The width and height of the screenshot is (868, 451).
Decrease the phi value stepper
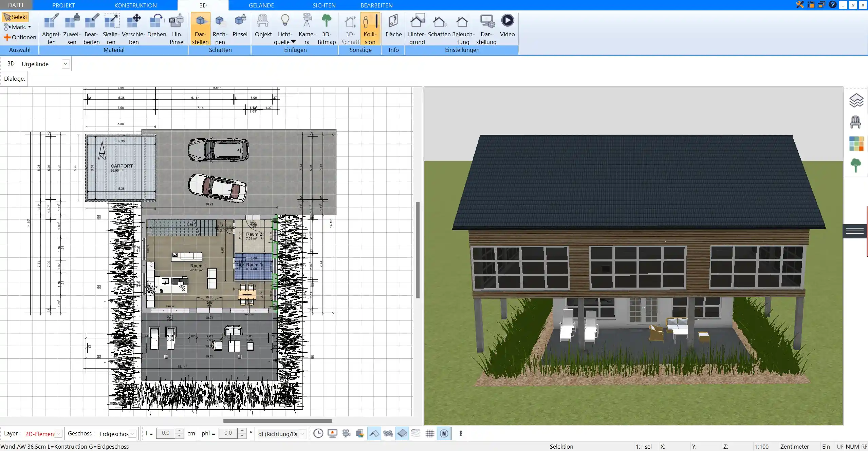242,436
